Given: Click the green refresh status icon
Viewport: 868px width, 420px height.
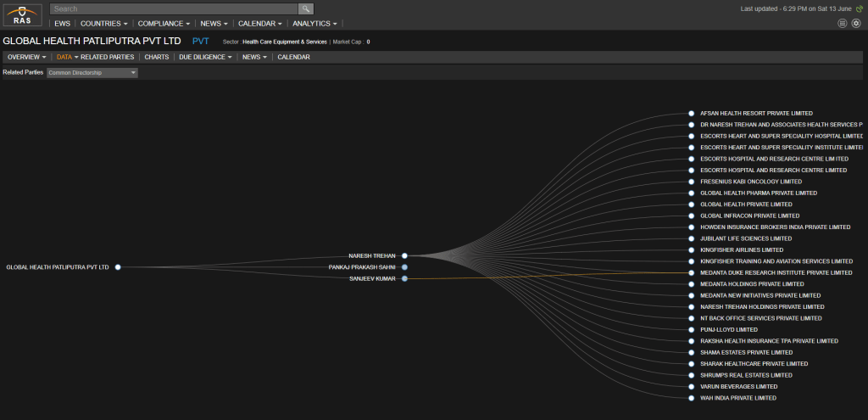Looking at the screenshot, I should coord(860,8).
